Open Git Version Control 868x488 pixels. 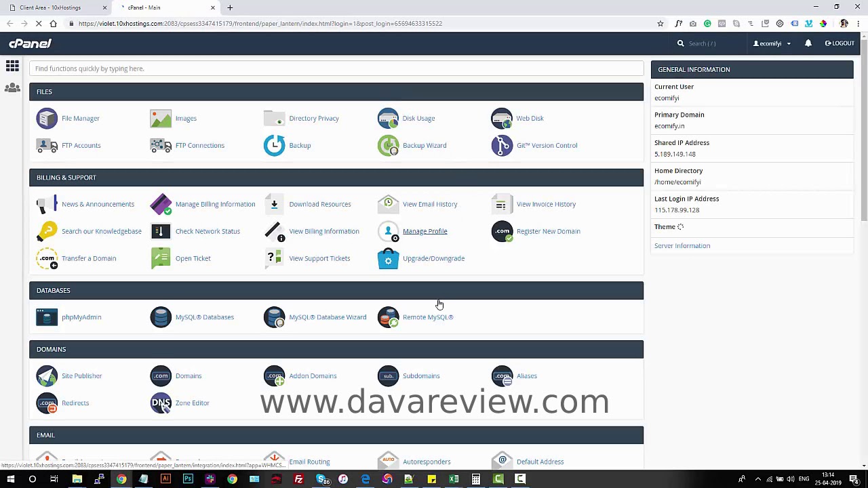547,145
